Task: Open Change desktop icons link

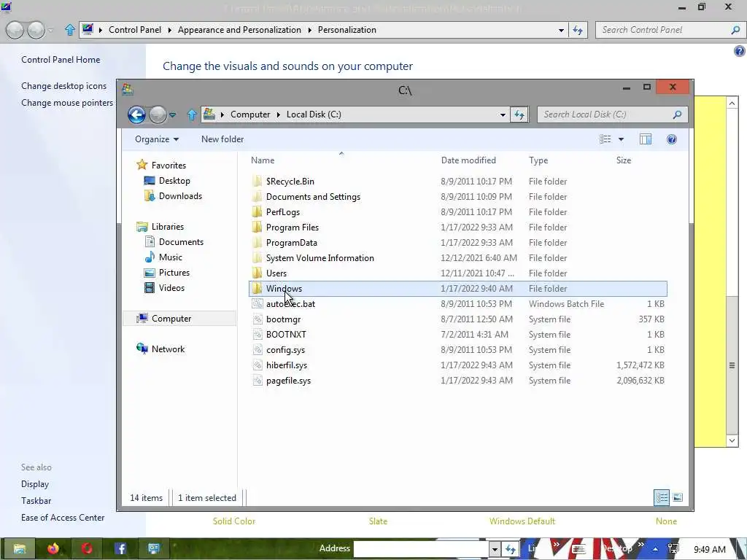Action: point(64,86)
